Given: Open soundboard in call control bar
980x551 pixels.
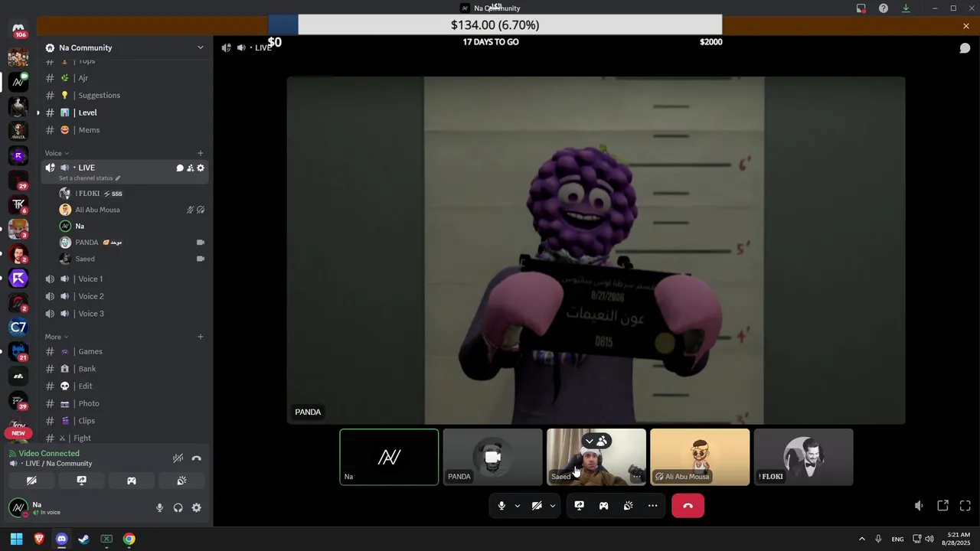Looking at the screenshot, I should tap(628, 505).
